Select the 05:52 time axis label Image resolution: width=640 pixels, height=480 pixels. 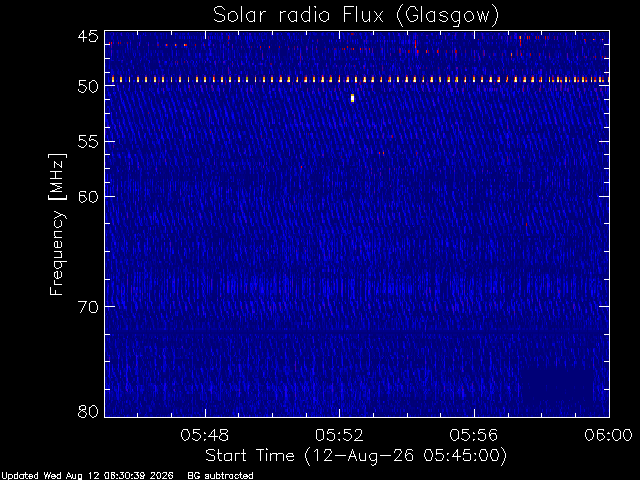(339, 435)
